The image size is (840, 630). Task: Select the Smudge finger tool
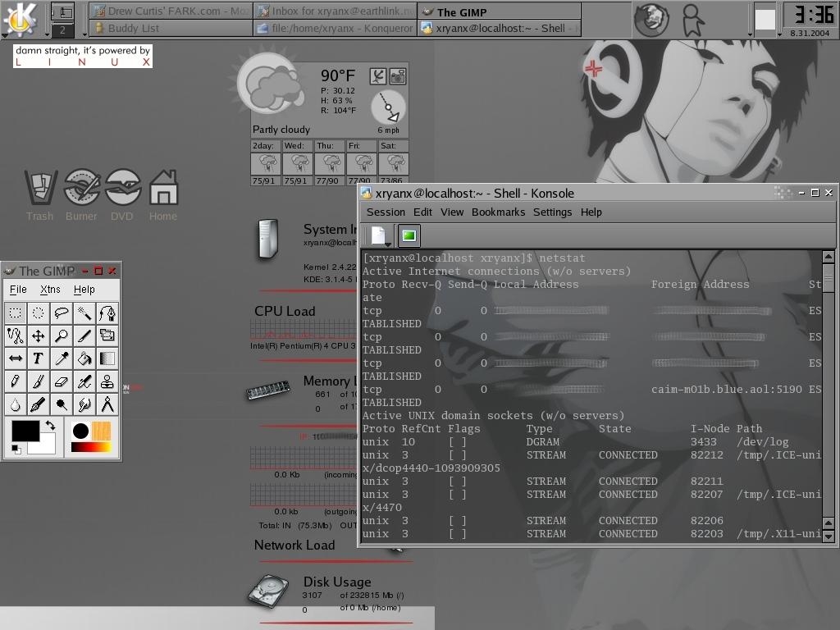84,404
